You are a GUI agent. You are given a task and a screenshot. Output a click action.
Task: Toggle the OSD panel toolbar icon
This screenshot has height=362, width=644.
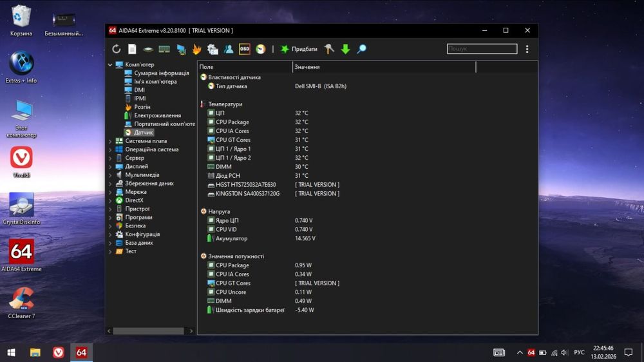244,49
